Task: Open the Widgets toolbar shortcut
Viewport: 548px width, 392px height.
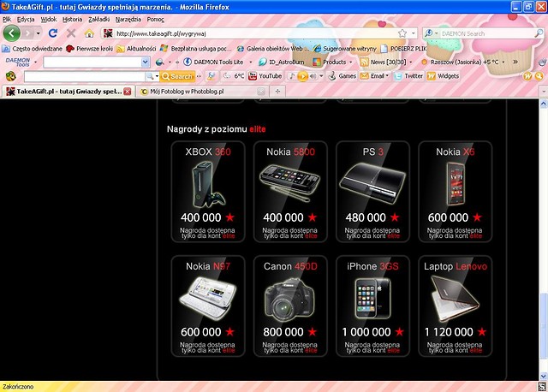Action: [444, 76]
